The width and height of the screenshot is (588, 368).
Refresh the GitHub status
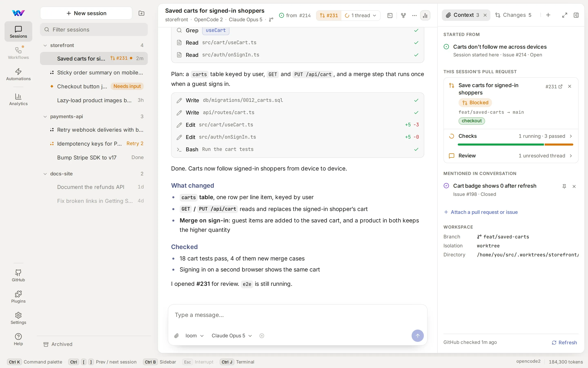564,342
